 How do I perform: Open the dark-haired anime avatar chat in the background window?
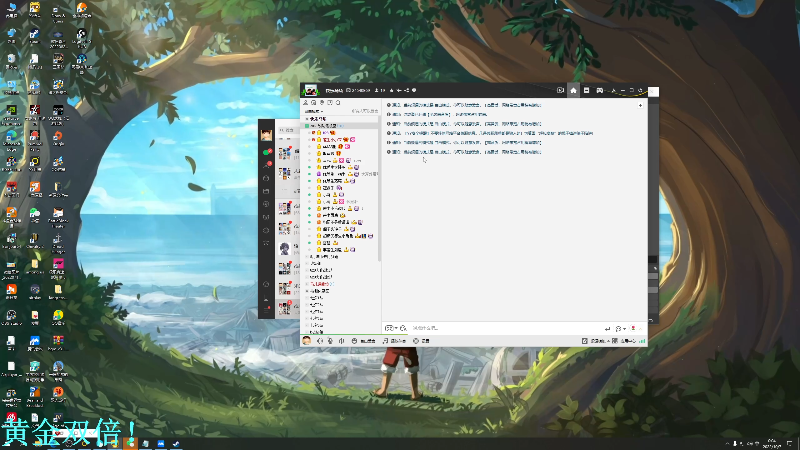click(285, 248)
